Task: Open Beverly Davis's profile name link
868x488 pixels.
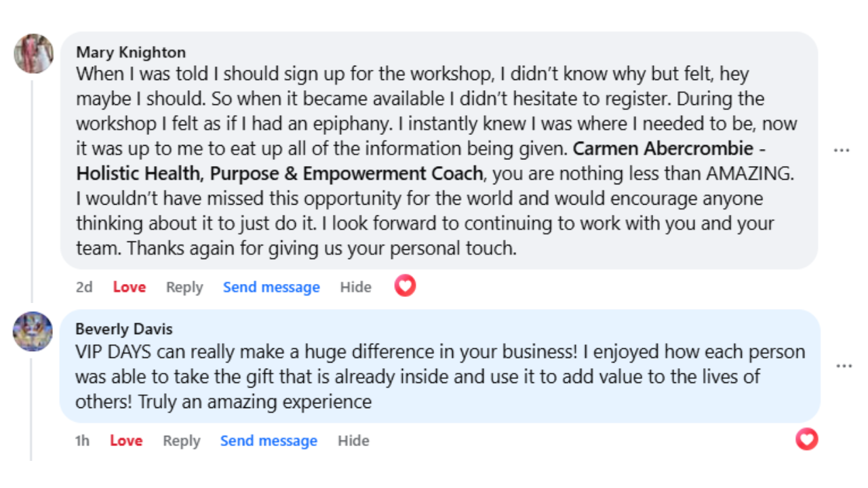Action: [124, 329]
